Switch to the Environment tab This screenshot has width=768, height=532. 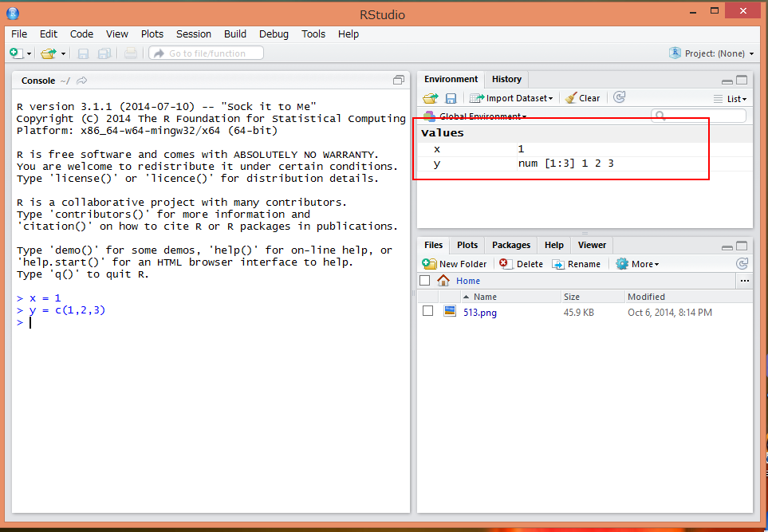pyautogui.click(x=451, y=79)
